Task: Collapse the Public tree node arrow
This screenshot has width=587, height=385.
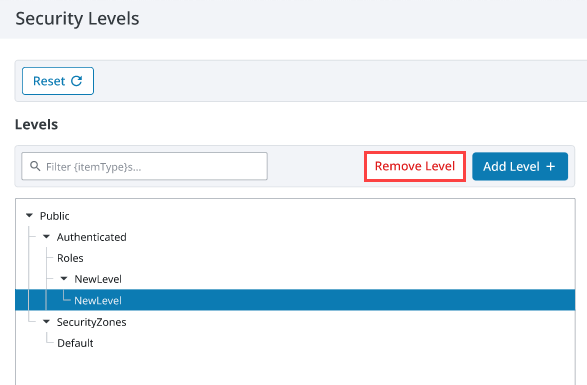Action: [29, 215]
